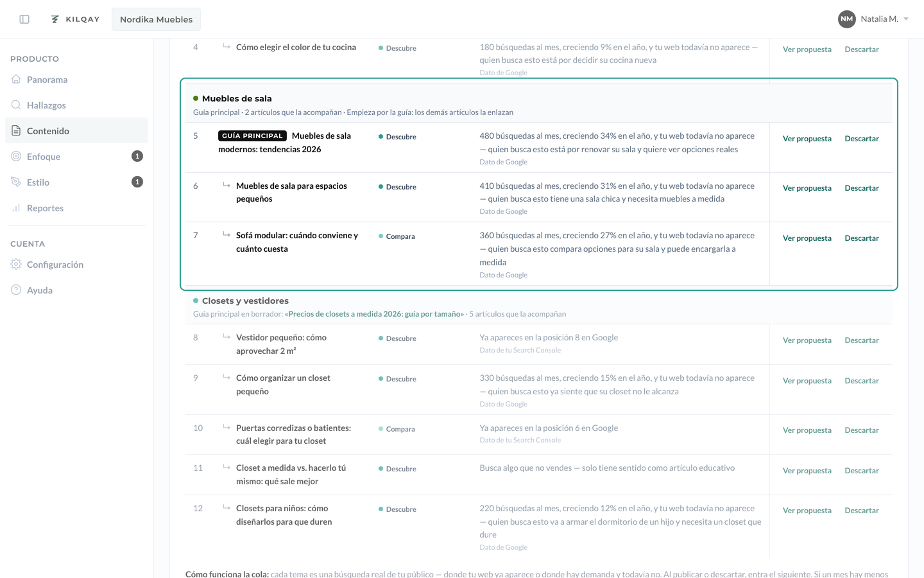This screenshot has height=578, width=924.
Task: Expand the Natalia M. user menu arrow
Action: coord(906,19)
